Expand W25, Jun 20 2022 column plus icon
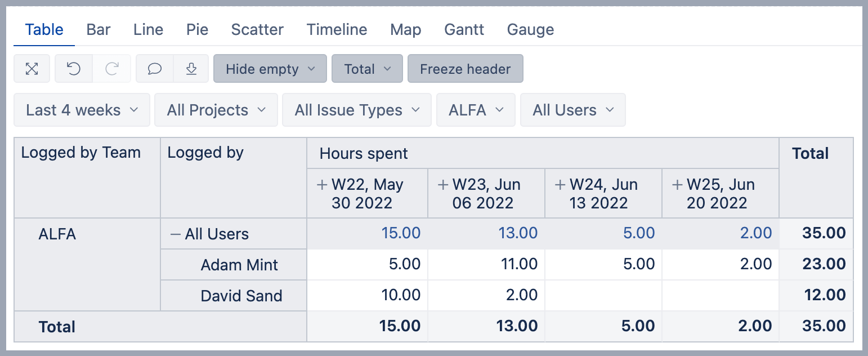 pyautogui.click(x=678, y=185)
